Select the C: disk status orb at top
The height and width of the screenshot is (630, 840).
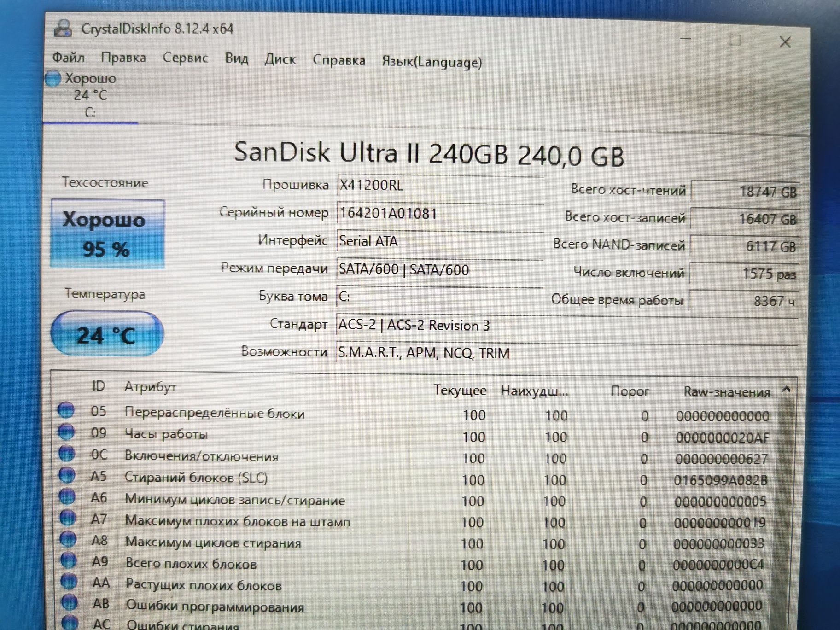53,78
